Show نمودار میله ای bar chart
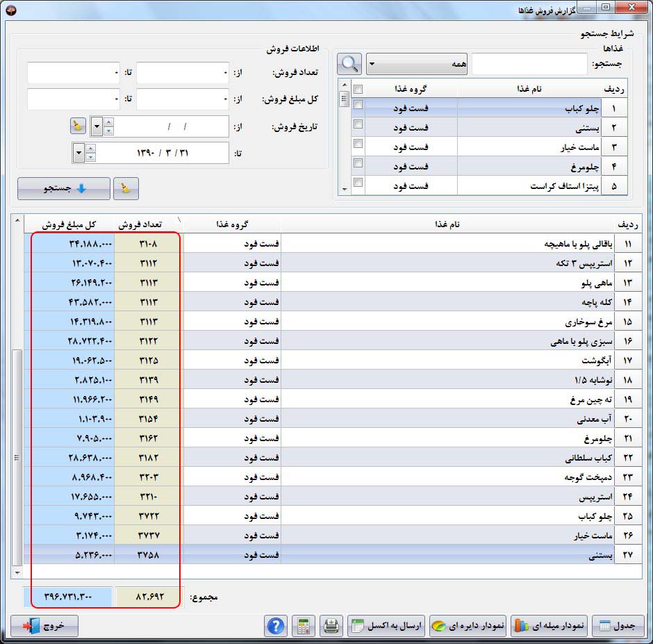Screen dimensions: 653x644 pyautogui.click(x=549, y=626)
